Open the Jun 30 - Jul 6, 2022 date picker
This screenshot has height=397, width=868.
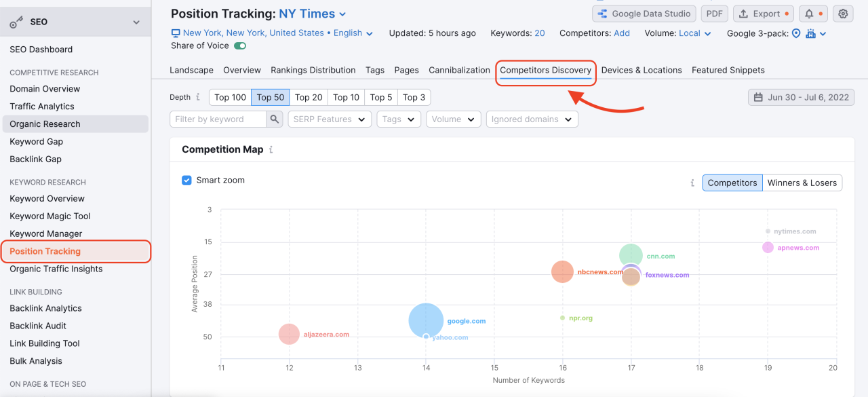tap(801, 97)
